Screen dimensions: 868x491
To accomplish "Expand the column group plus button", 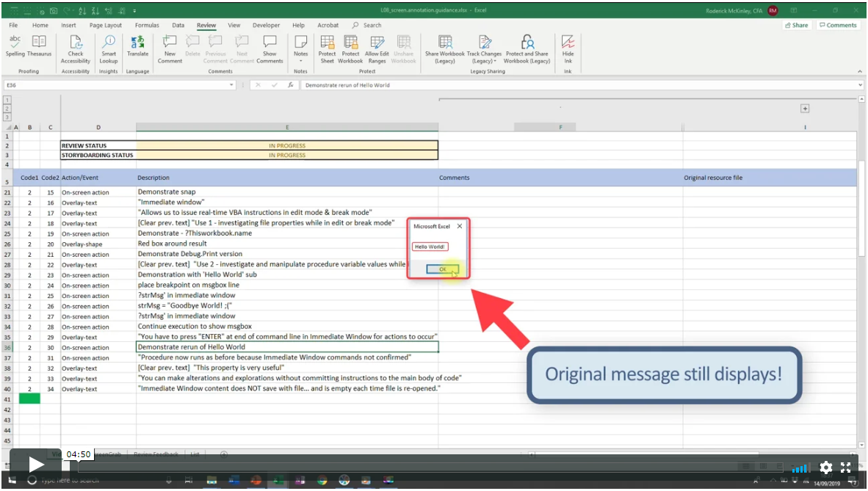I will (805, 109).
